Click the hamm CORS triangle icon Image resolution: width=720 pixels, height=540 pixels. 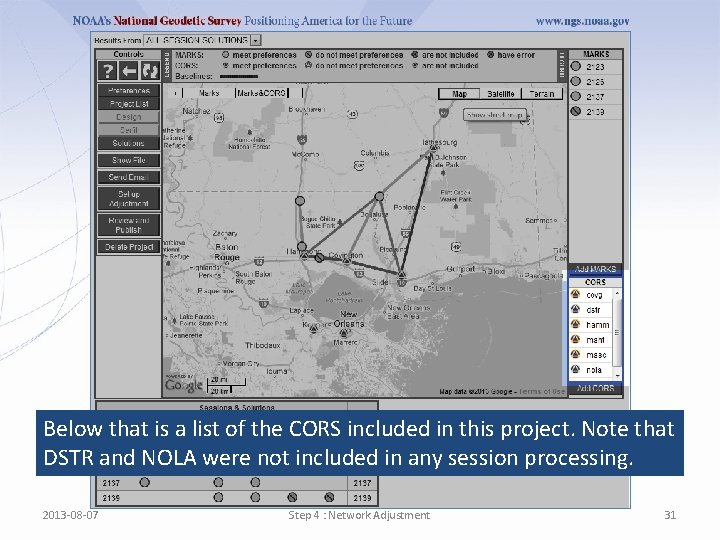[575, 324]
